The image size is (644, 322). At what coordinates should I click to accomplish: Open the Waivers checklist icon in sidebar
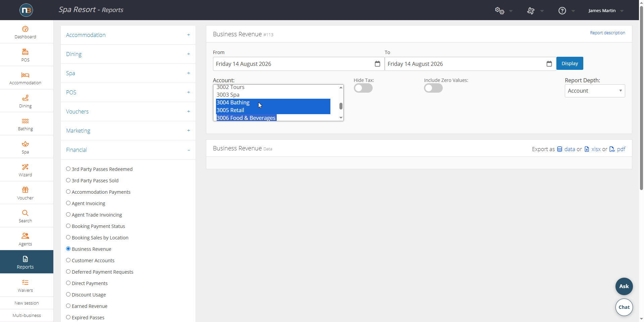25,282
